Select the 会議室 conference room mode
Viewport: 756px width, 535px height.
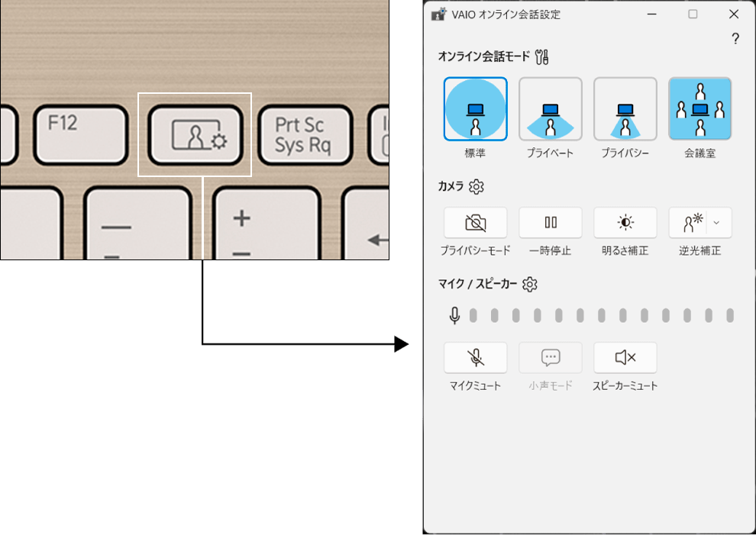pos(700,108)
